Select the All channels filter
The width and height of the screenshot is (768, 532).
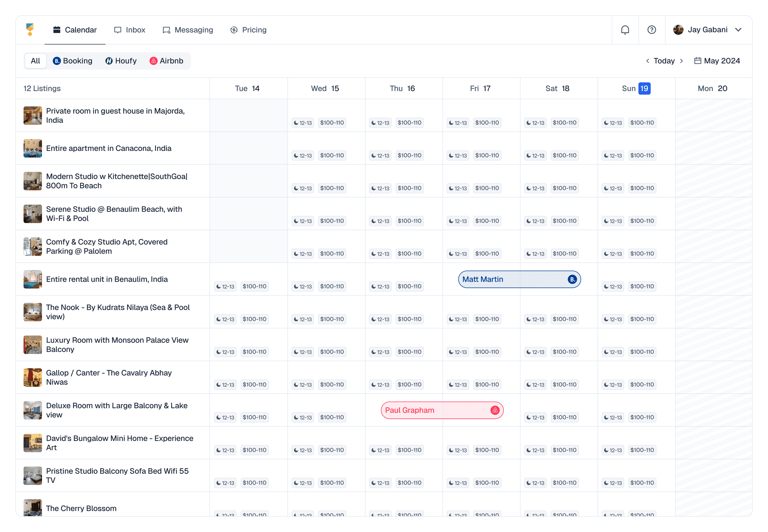tap(35, 61)
